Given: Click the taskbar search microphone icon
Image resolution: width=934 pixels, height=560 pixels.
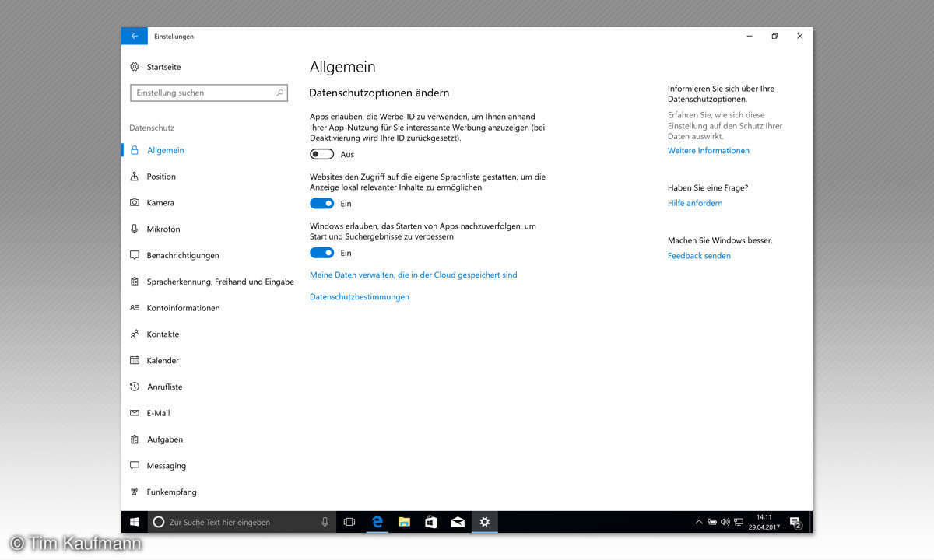Looking at the screenshot, I should pos(325,522).
